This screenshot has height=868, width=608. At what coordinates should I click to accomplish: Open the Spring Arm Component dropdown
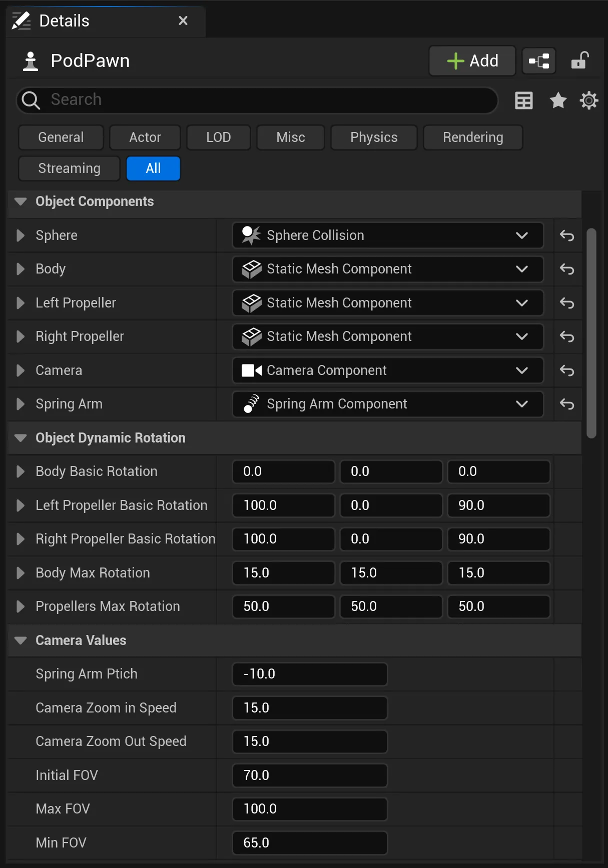[388, 404]
